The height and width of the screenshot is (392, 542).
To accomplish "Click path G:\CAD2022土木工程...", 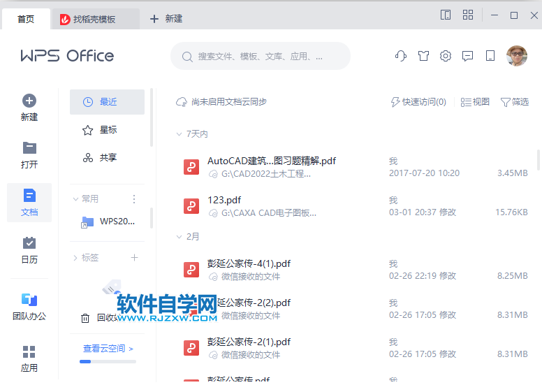I will click(x=266, y=174).
